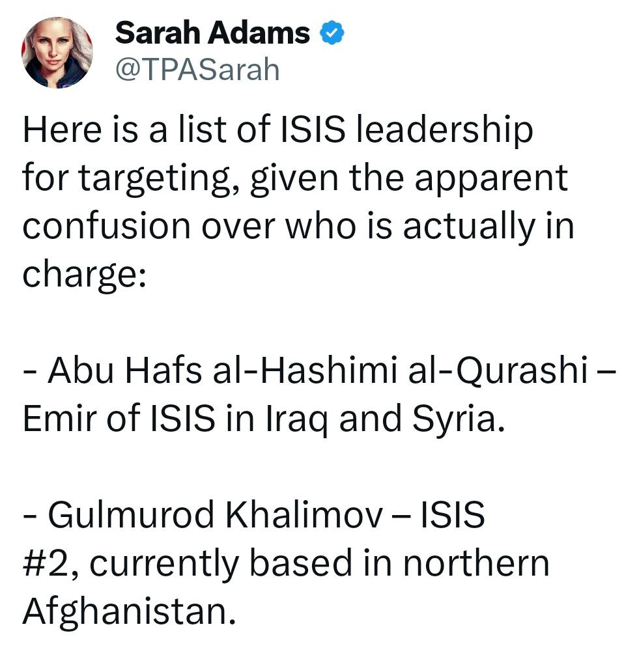Click the display name Sarah Adams
This screenshot has height=672, width=639.
[212, 33]
